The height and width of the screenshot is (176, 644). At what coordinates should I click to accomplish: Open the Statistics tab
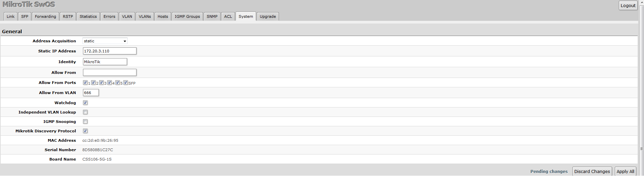(88, 16)
